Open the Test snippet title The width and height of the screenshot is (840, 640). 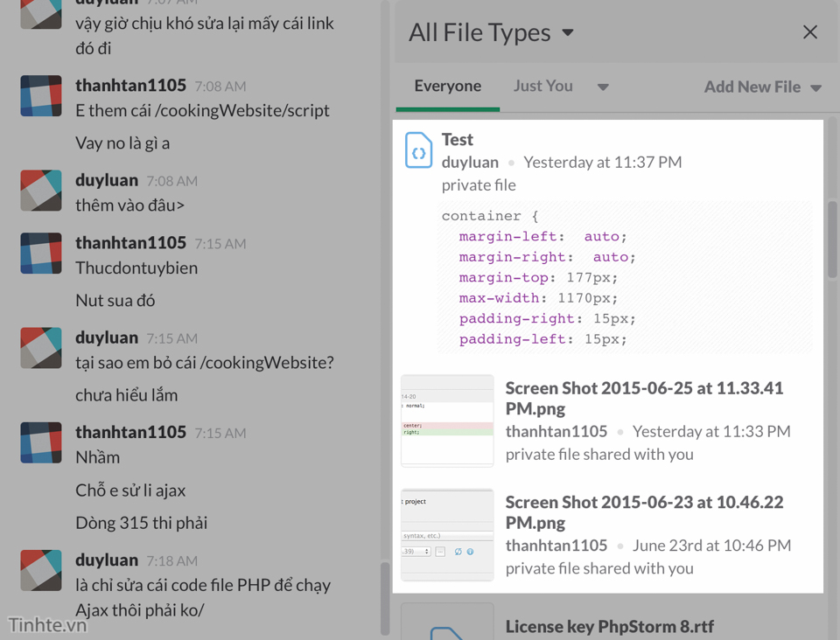[x=458, y=140]
